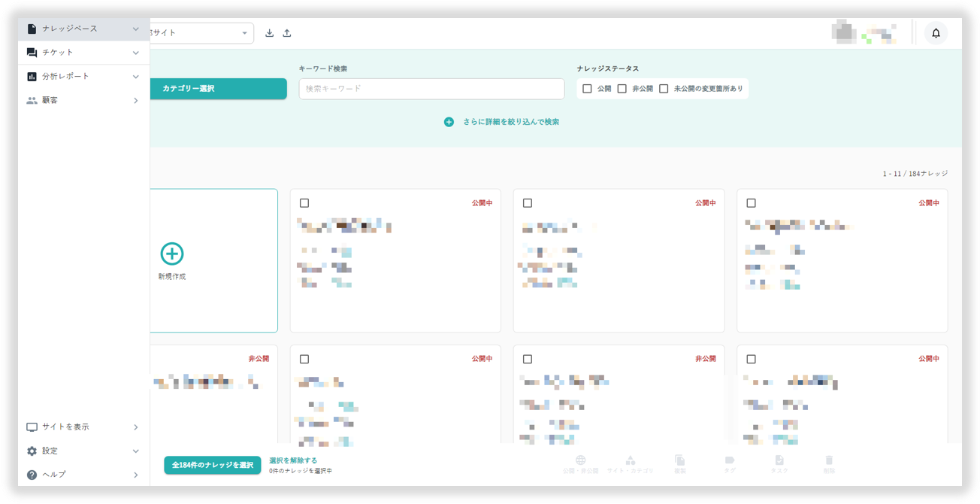Image resolution: width=980 pixels, height=504 pixels.
Task: Click the 公開・非公開 globe icon
Action: click(x=580, y=460)
